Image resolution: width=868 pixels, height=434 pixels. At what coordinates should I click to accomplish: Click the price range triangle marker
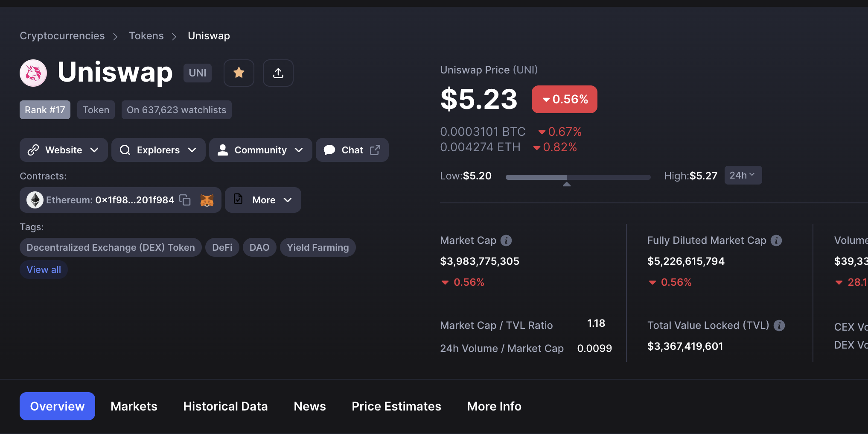coord(567,184)
